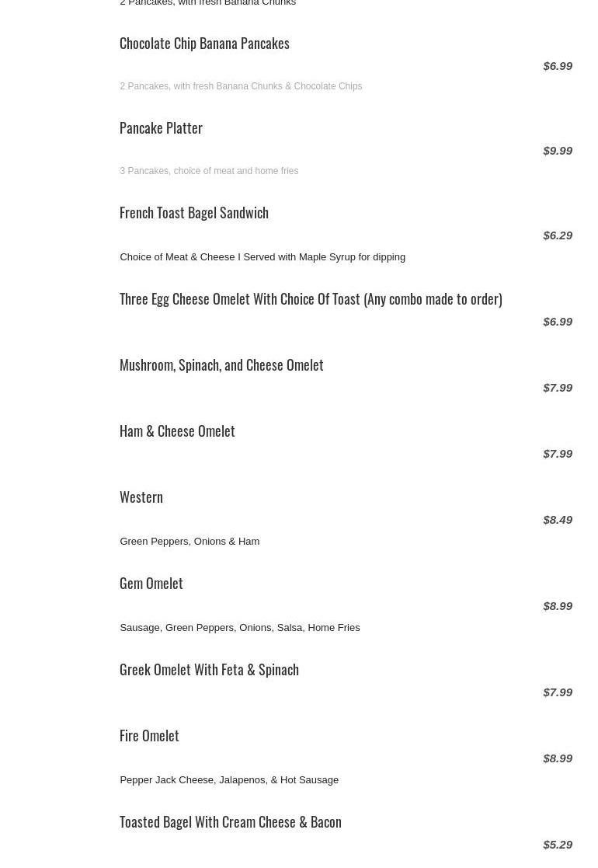The image size is (598, 868).
Task: Click the $5.29 bagel price
Action: [558, 845]
